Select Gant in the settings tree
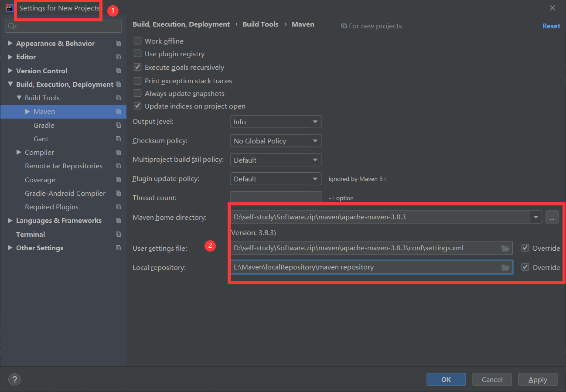This screenshot has width=566, height=392. coord(41,139)
